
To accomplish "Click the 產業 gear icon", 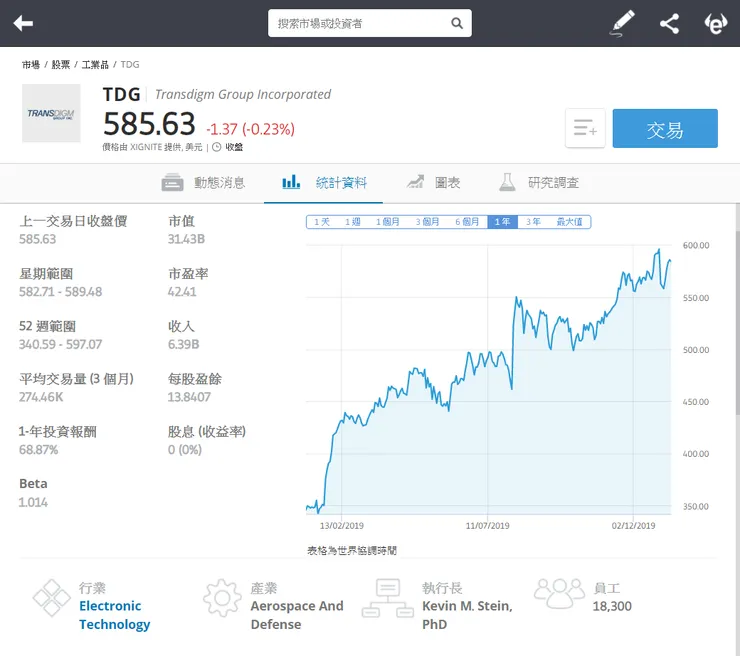I will (x=222, y=597).
